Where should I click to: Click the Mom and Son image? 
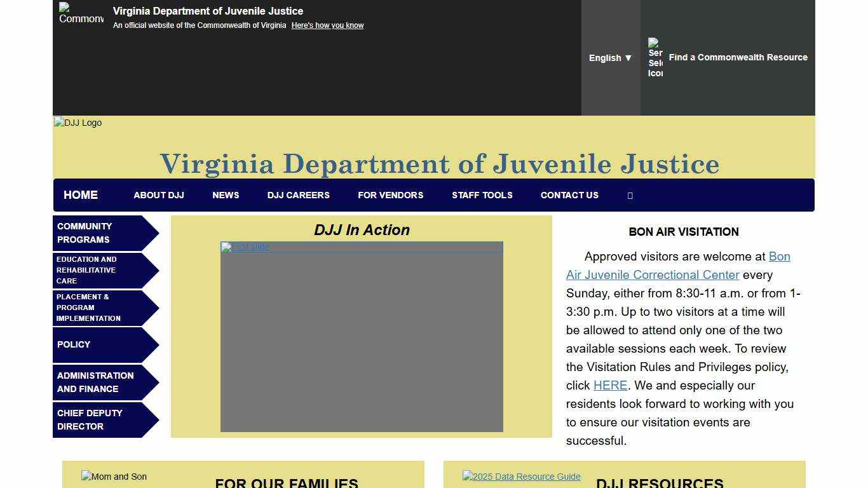point(114,477)
